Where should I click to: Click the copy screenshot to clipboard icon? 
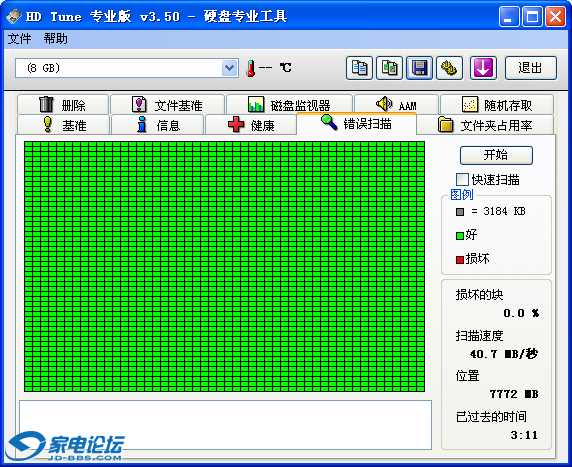390,68
